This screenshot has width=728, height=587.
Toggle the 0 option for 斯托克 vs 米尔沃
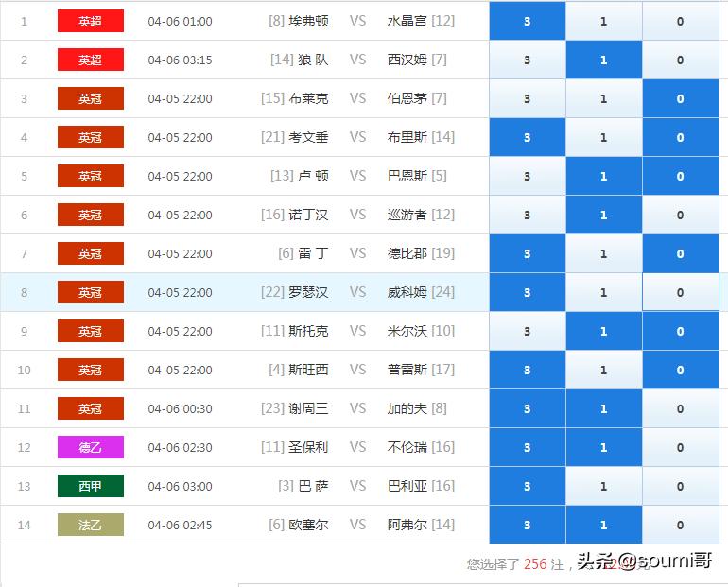pyautogui.click(x=681, y=331)
